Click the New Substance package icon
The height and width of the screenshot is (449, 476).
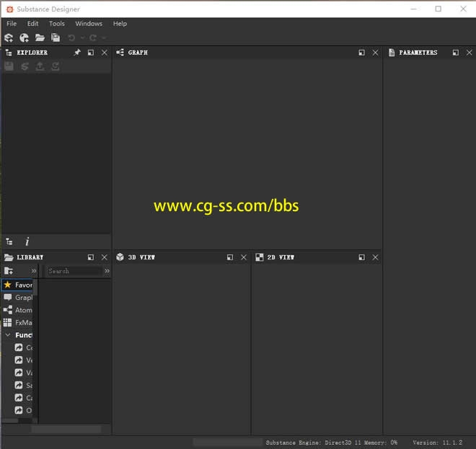tap(9, 37)
